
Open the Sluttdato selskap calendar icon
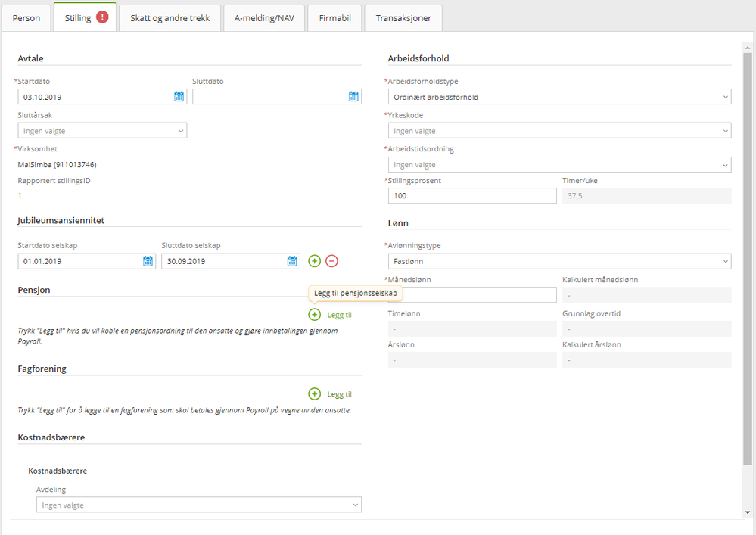point(292,261)
